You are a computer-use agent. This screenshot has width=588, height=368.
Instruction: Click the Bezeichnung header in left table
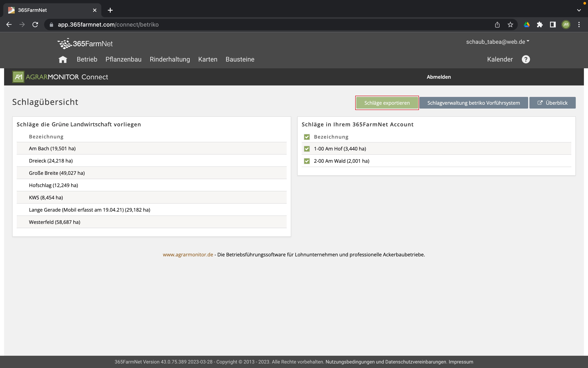pyautogui.click(x=46, y=137)
